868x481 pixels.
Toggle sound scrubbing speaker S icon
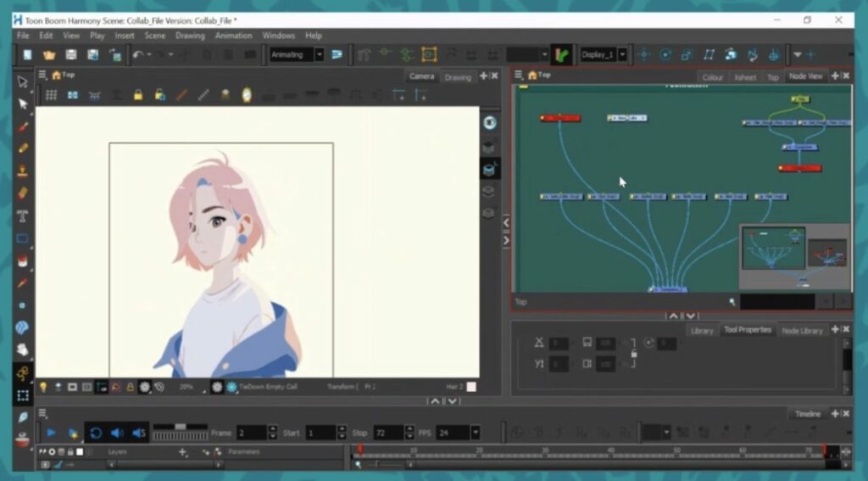click(139, 433)
